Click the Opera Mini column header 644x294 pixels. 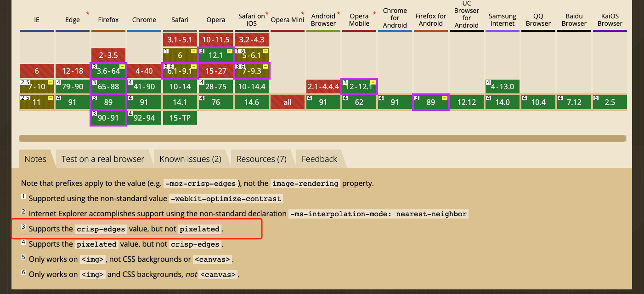(288, 20)
